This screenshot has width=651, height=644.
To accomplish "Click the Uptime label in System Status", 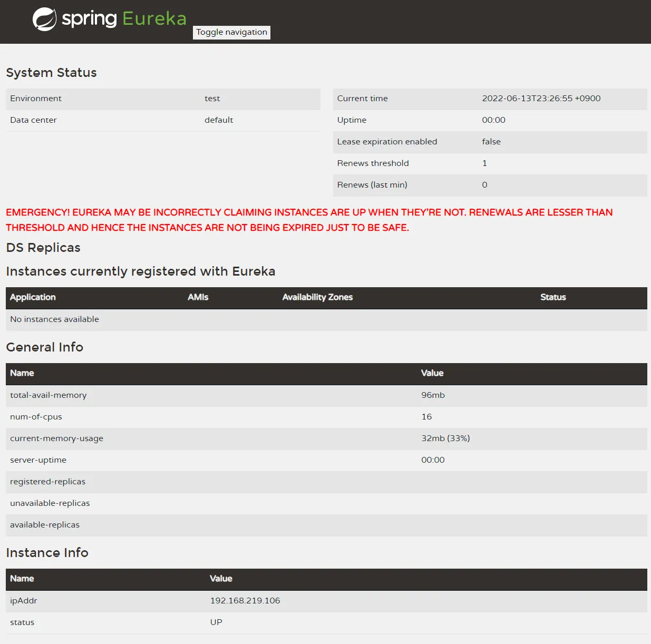I will click(x=352, y=120).
